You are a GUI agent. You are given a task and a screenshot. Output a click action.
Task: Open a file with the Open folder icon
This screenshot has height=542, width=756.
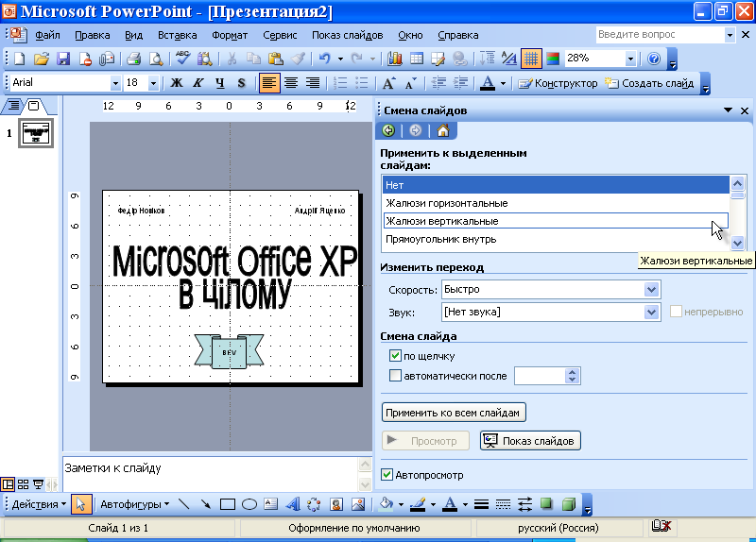point(42,59)
